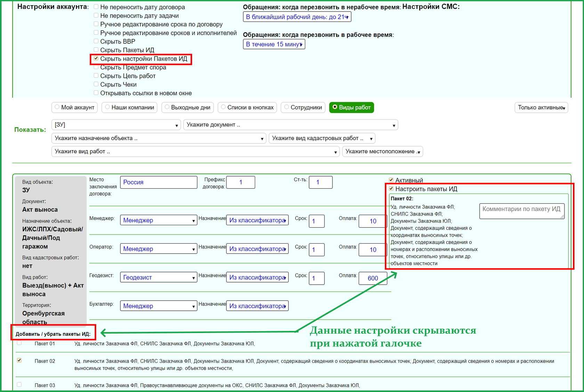Screen dimensions: 584x392
Task: Open the Бухгалтер row role dropdown
Action: point(159,306)
